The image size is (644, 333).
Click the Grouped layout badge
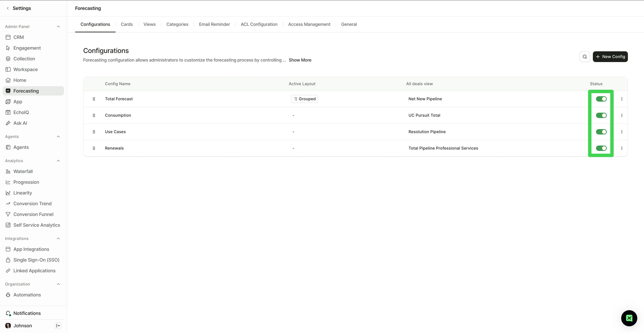(x=305, y=99)
